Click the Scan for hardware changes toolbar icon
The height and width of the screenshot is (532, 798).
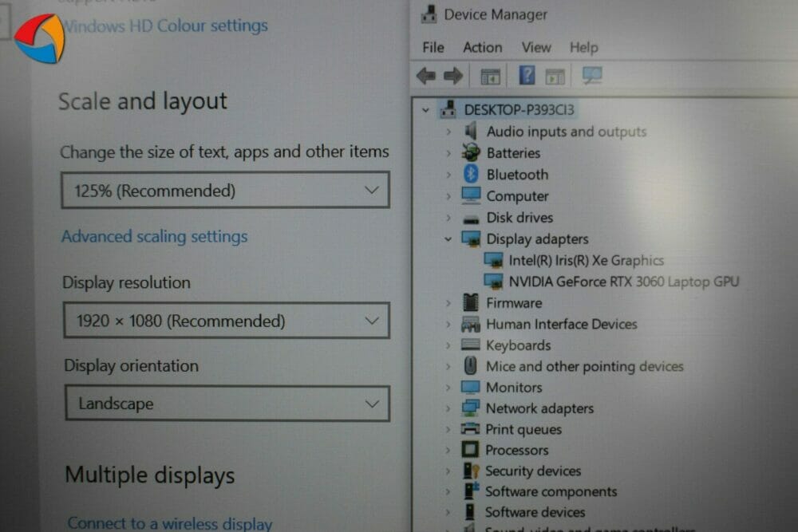[592, 76]
